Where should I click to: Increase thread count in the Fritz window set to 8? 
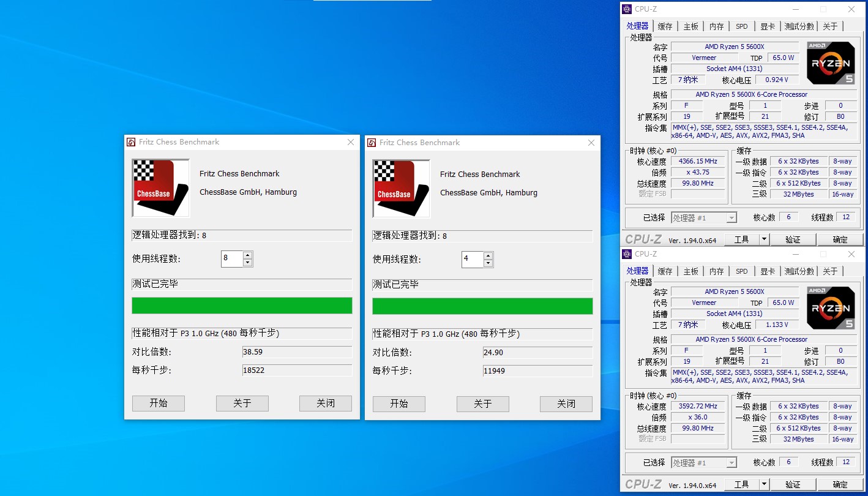point(247,255)
